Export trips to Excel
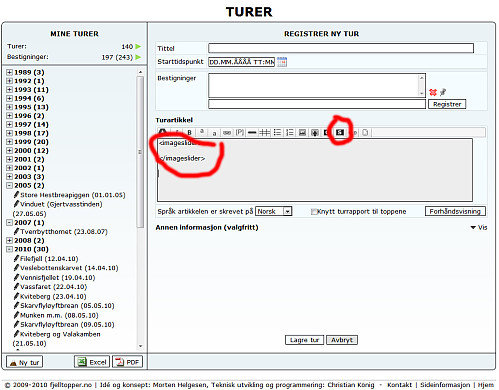Image resolution: width=499 pixels, height=390 pixels. pyautogui.click(x=92, y=362)
